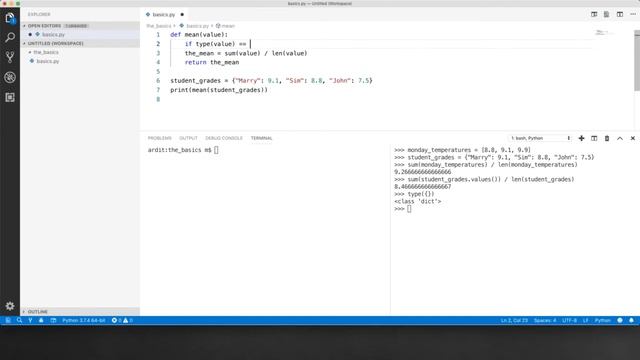Click the unsaved dot on basics.py tab
This screenshot has width=640, height=360.
182,15
